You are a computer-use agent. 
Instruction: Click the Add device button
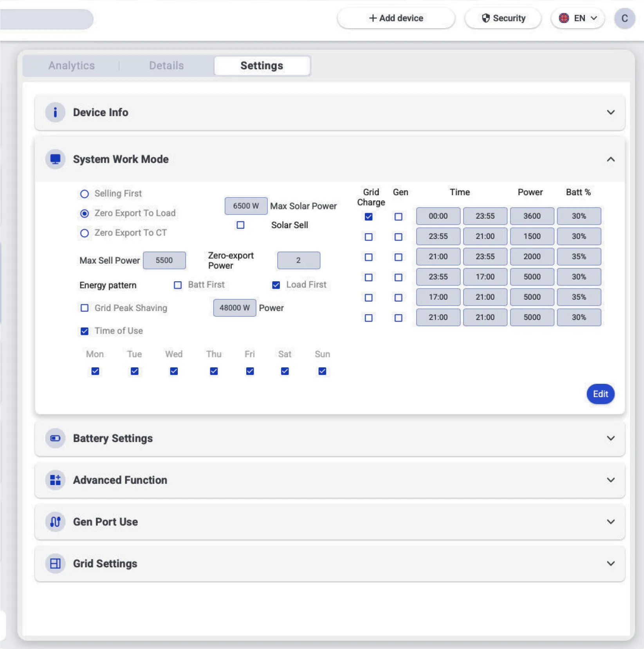tap(396, 18)
